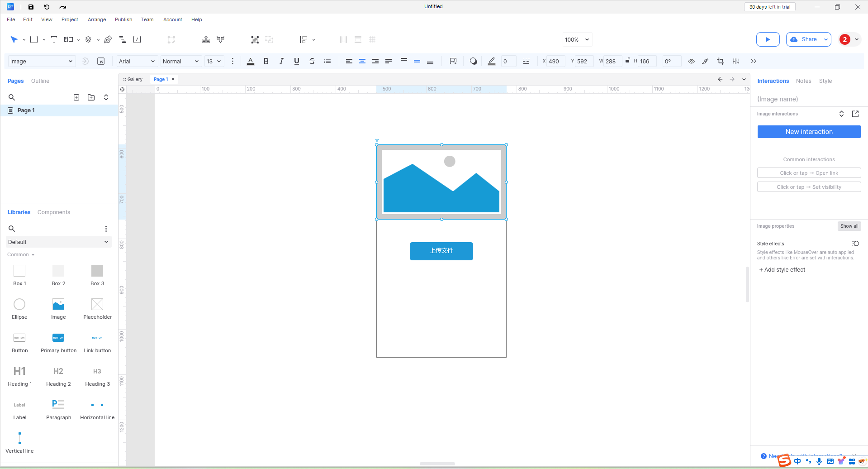The image size is (868, 469).
Task: Open the Default library dropdown
Action: [x=58, y=242]
